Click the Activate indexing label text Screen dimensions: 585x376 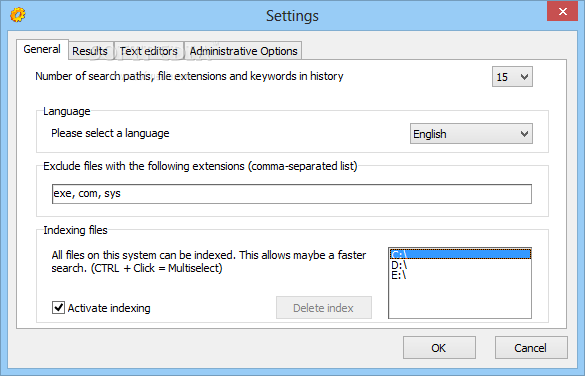(109, 308)
